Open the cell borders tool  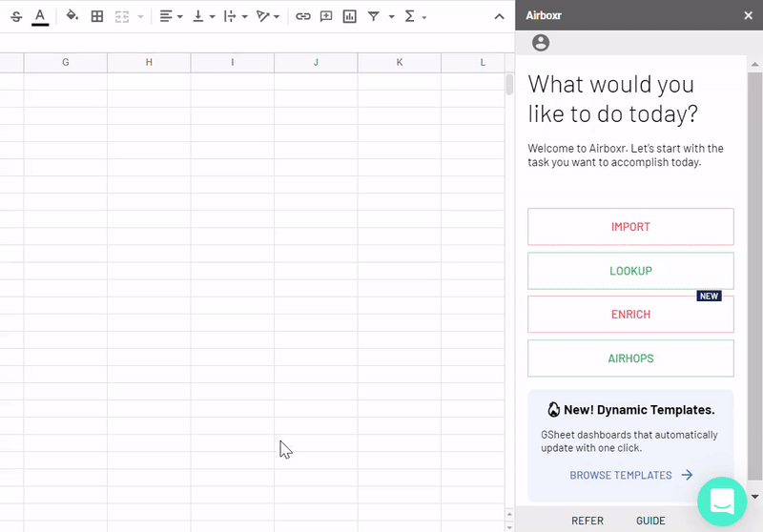click(97, 16)
